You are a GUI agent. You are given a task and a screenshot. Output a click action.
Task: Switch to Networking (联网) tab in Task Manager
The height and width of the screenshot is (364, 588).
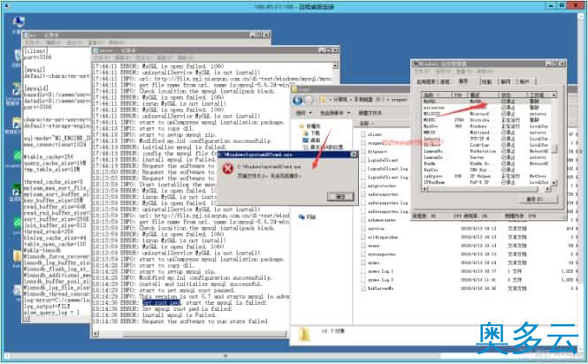tap(506, 81)
